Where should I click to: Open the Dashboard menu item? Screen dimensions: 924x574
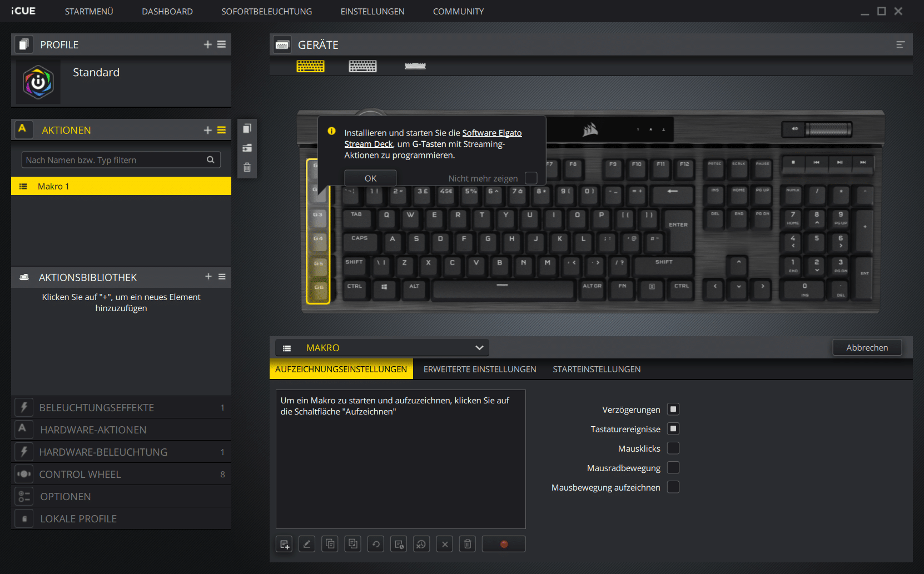point(167,11)
